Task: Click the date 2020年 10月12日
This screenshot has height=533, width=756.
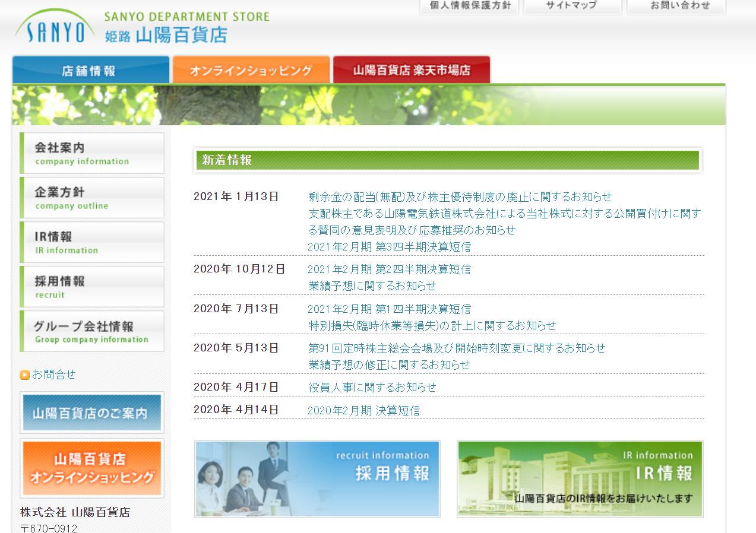Action: pyautogui.click(x=239, y=269)
